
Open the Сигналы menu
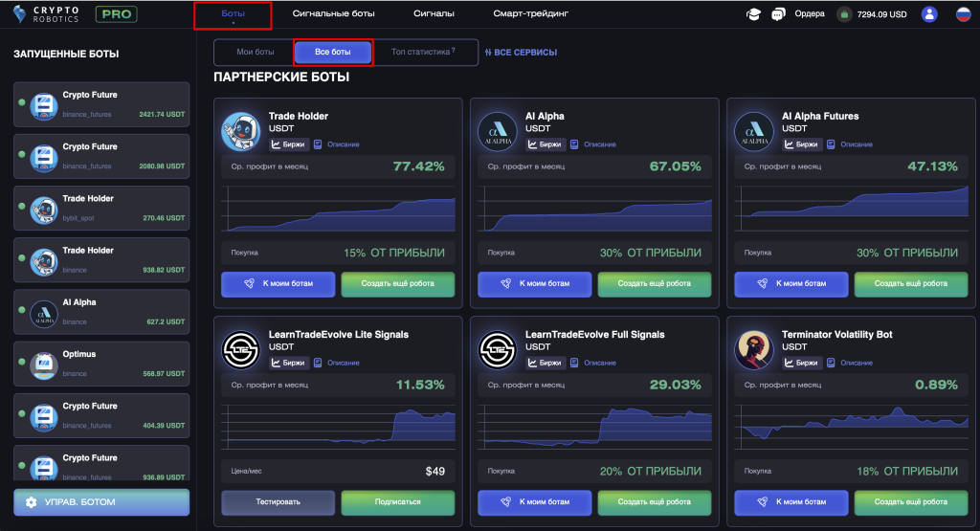(x=434, y=13)
